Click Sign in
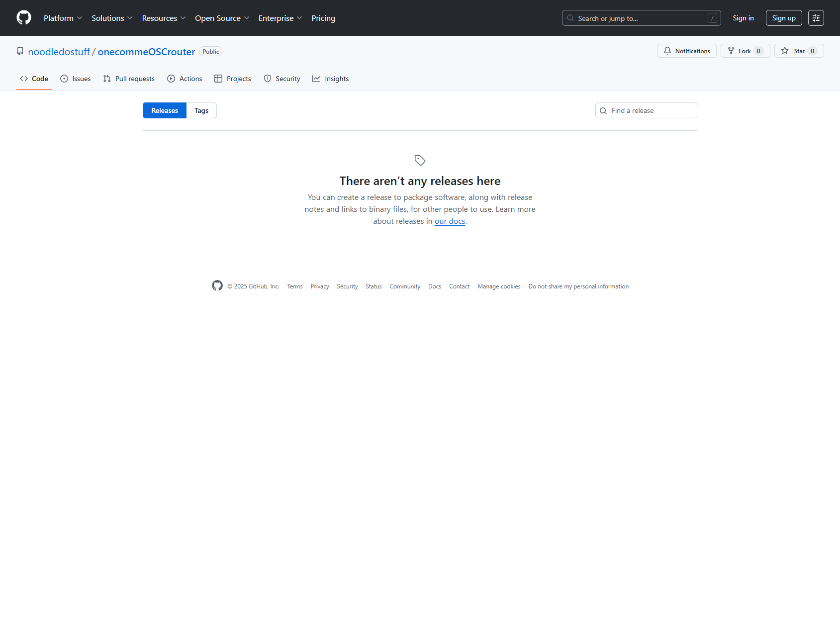Screen dimensions: 840x644 (x=743, y=18)
